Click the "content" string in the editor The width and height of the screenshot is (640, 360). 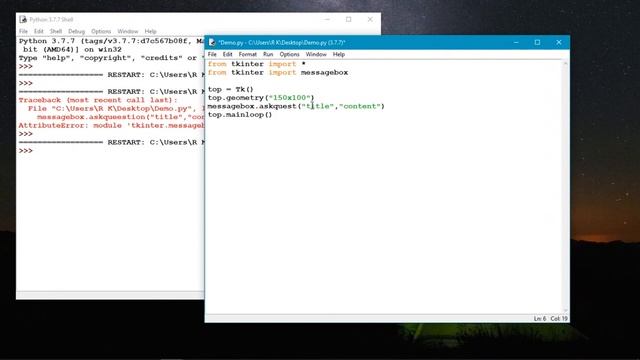click(x=360, y=107)
